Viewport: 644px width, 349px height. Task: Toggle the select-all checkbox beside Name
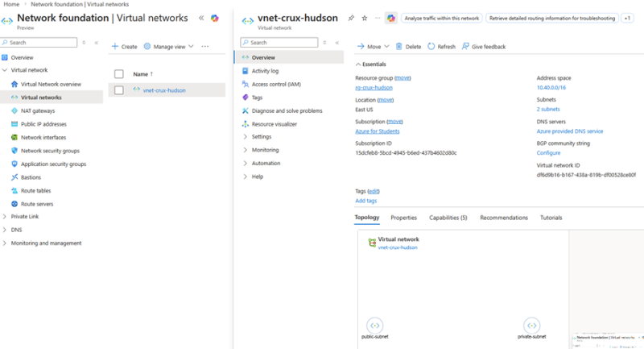tap(118, 74)
